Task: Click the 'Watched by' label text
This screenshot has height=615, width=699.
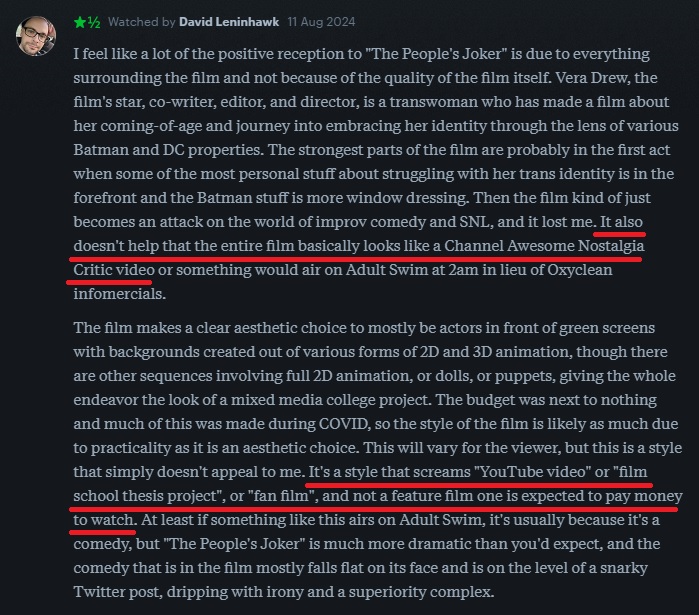Action: [141, 22]
